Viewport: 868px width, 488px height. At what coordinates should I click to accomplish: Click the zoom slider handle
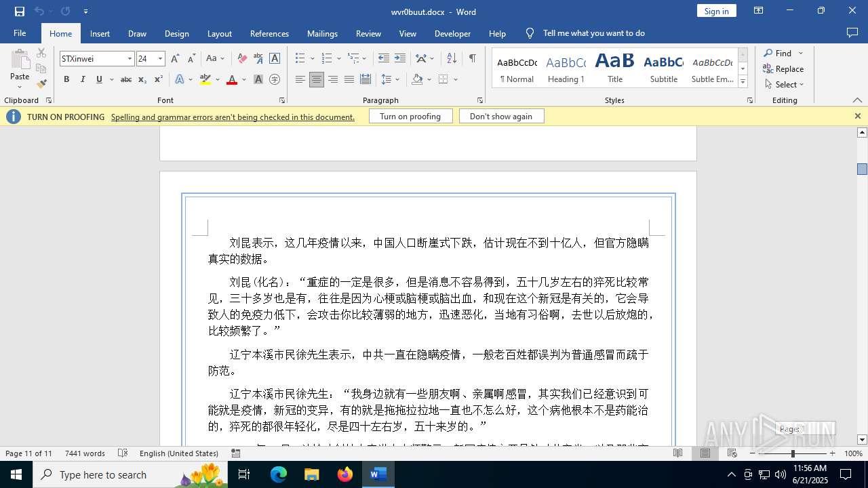(792, 453)
